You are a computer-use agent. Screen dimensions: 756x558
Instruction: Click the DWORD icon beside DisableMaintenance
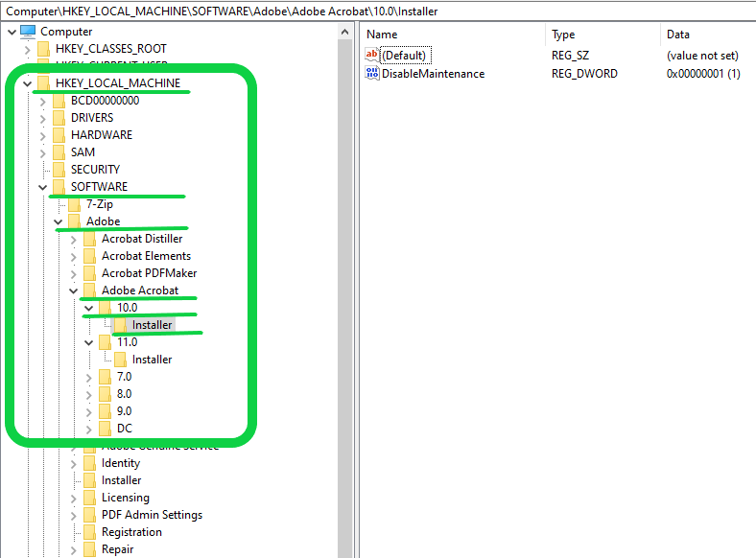371,73
